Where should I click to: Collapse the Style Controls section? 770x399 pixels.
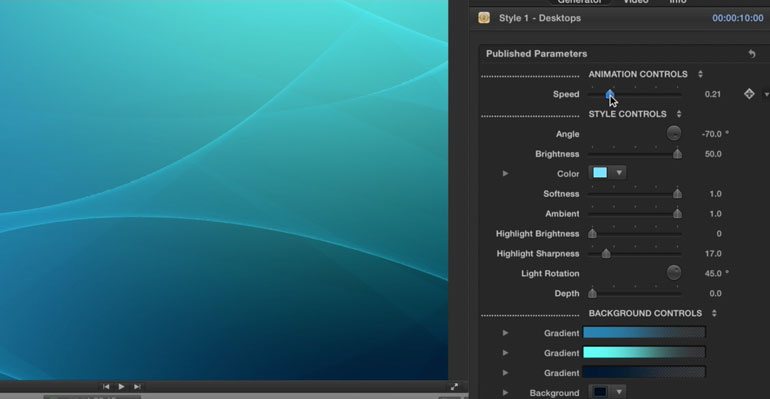tap(679, 114)
